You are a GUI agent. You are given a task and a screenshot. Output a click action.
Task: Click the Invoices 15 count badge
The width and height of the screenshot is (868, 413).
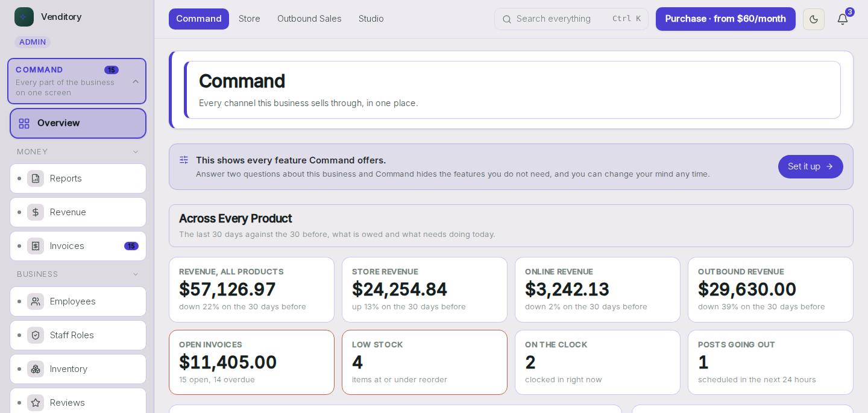coord(131,246)
